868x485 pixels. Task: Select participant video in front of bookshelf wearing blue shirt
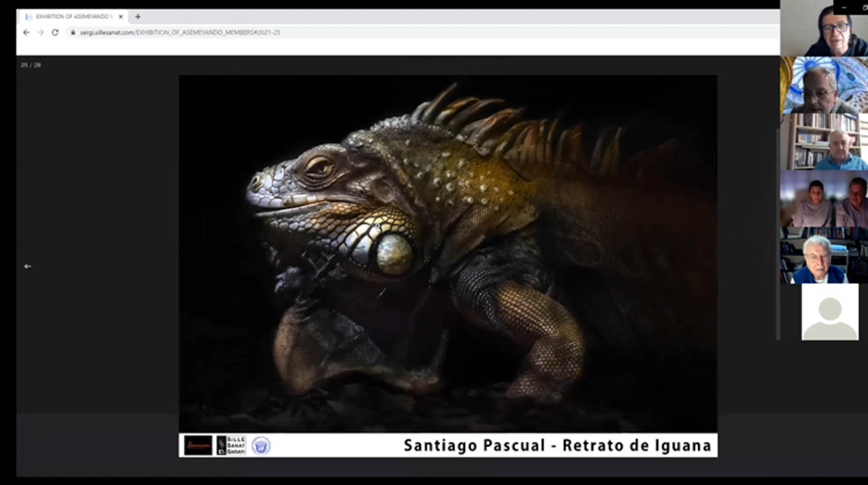(823, 142)
